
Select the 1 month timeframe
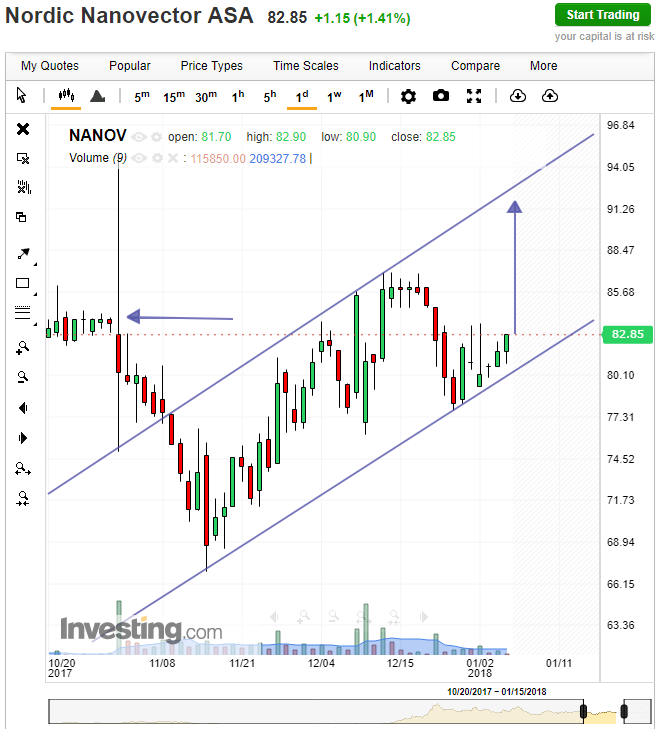point(366,97)
